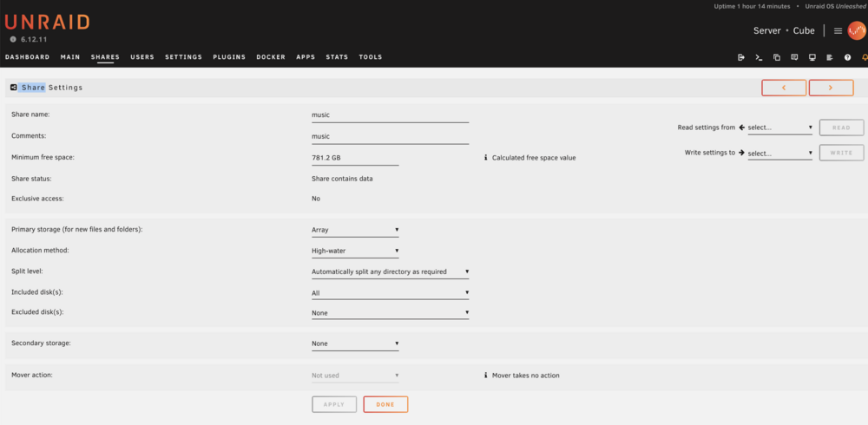Click the share icon before Share Settings
Screen dimensions: 868x425
[x=14, y=88]
